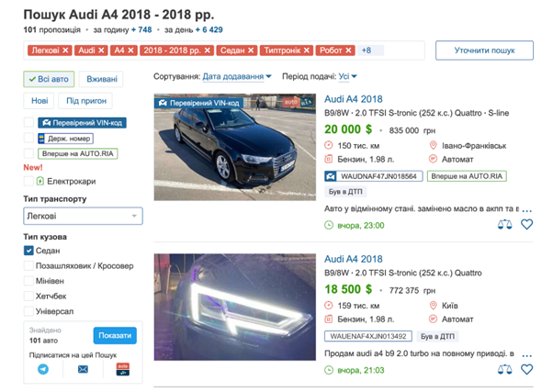Select the Вживані tab
Viewport: 553px width, 392px height.
point(102,79)
